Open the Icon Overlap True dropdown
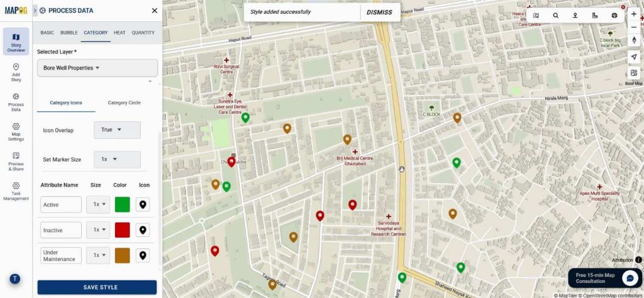This screenshot has height=298, width=644. [117, 130]
